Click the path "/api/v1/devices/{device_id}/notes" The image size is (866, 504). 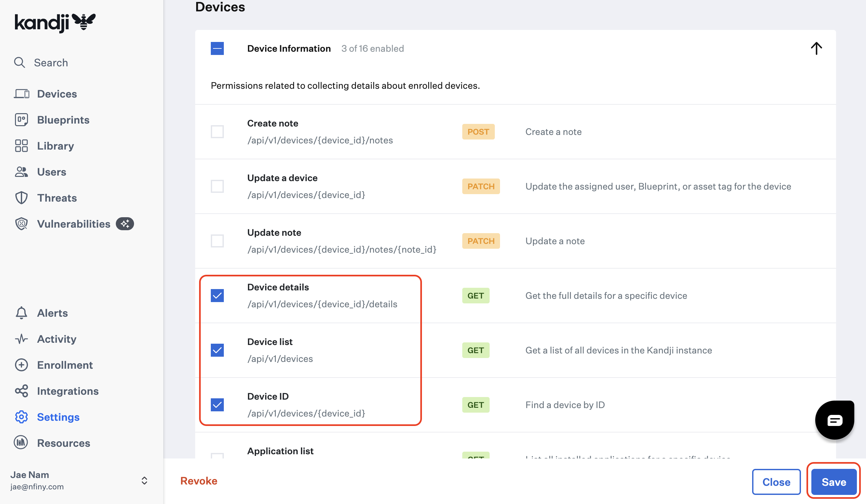click(320, 140)
